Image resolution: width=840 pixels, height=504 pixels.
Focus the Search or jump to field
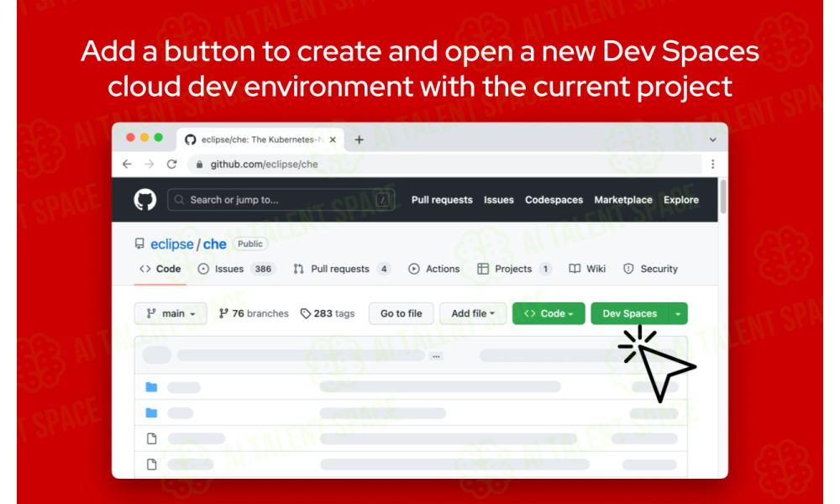(x=281, y=200)
